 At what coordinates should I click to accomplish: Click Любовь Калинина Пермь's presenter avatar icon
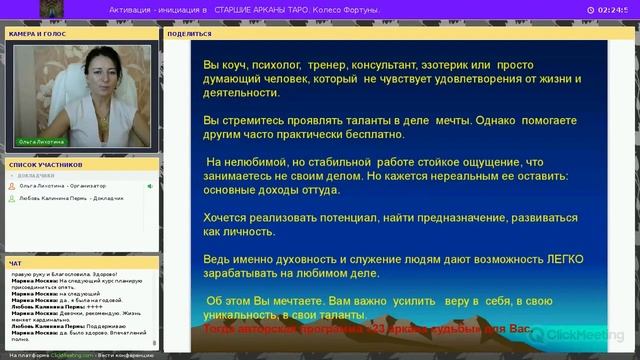[12, 199]
